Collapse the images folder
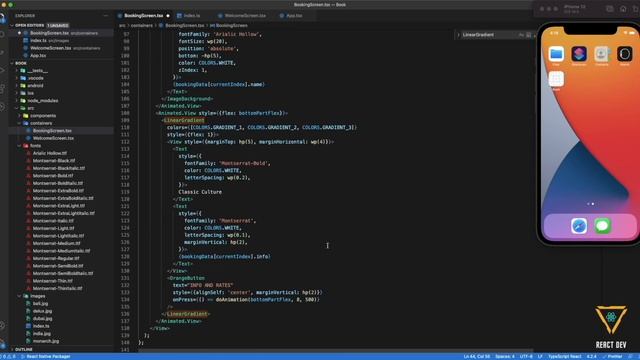 coord(20,296)
